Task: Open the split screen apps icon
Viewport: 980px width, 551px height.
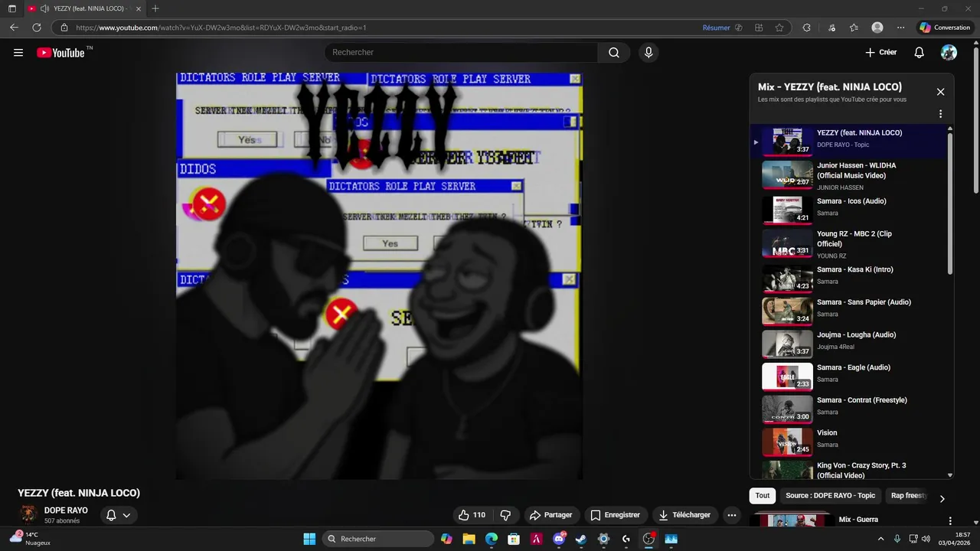Action: click(x=759, y=28)
